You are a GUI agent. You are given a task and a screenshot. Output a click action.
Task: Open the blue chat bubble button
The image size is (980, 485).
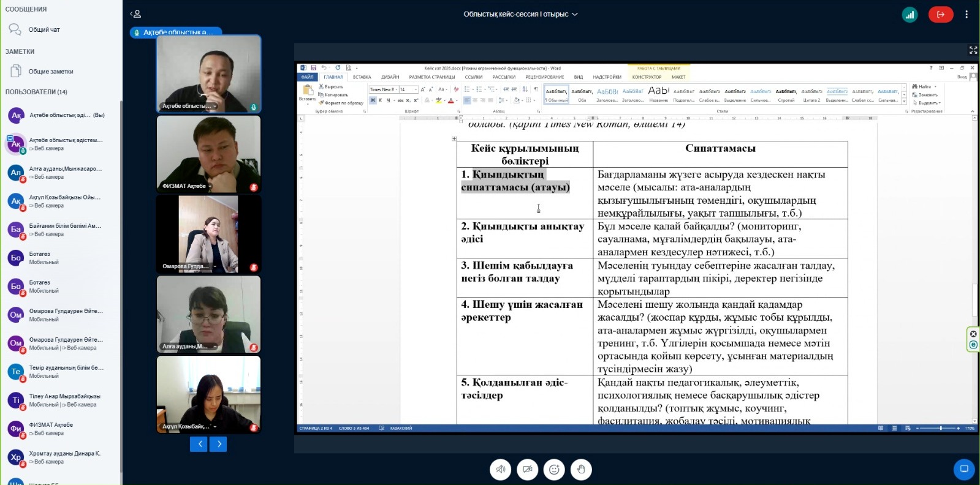pos(963,469)
